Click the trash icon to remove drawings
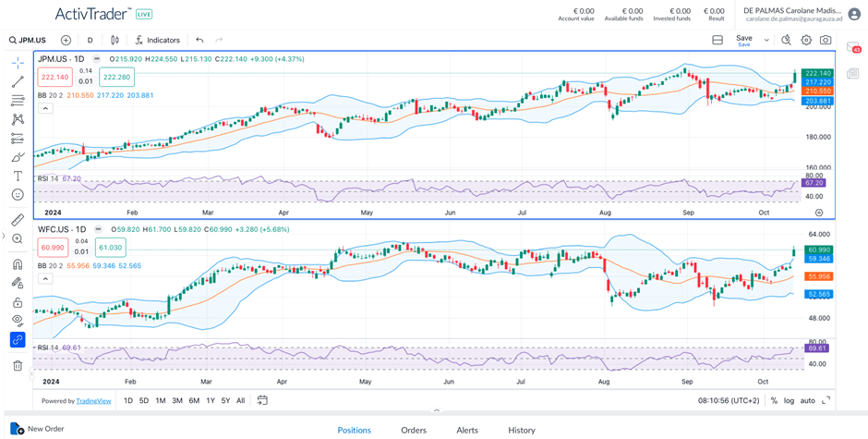 pos(18,366)
